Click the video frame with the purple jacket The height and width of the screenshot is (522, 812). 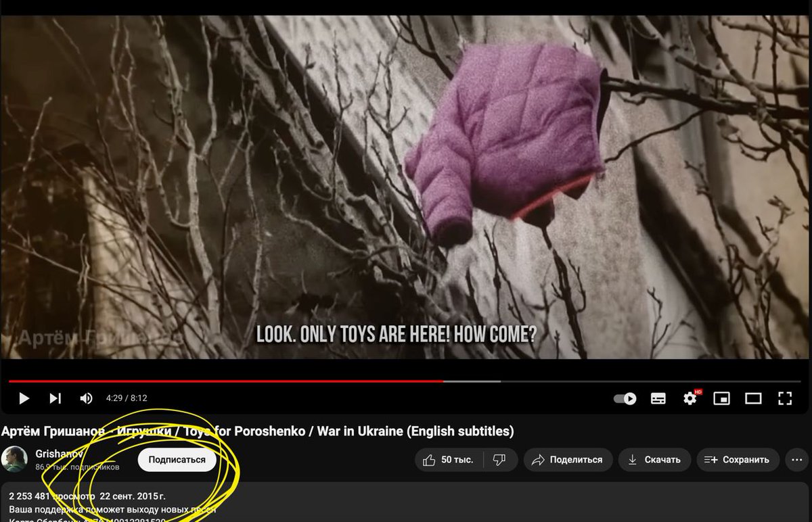(406, 187)
